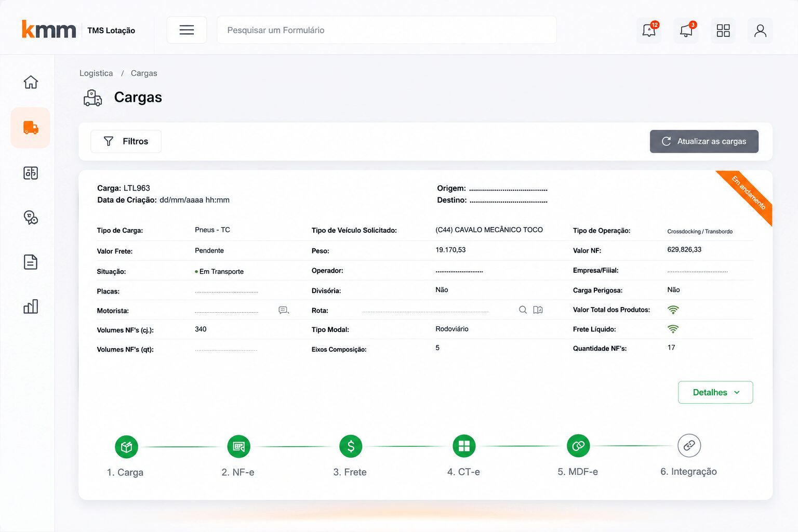Select step 4 CT-e progress marker
The image size is (798, 532).
tap(464, 446)
